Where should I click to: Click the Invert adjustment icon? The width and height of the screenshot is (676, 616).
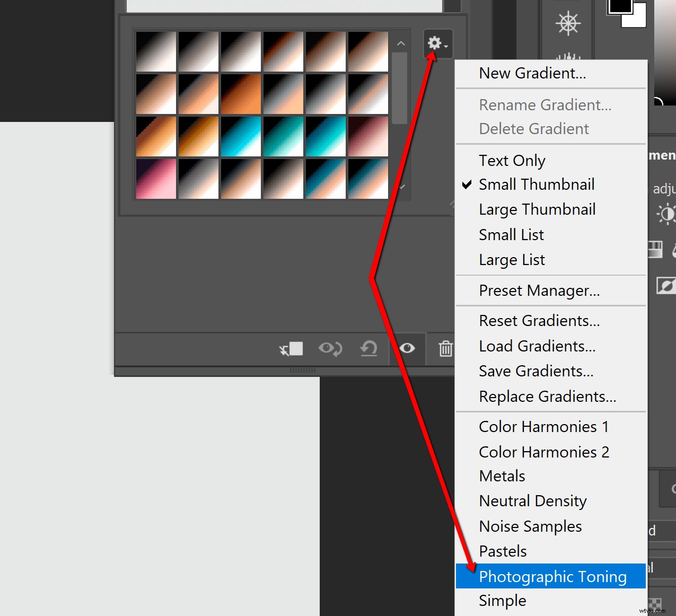[x=666, y=286]
